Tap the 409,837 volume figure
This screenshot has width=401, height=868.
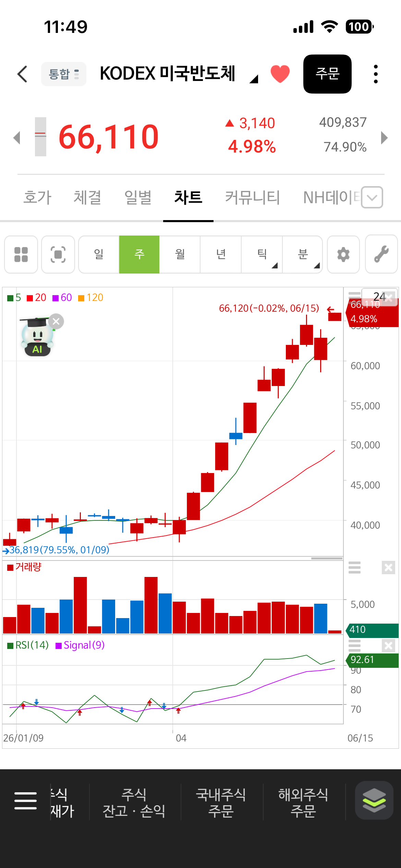click(x=343, y=122)
